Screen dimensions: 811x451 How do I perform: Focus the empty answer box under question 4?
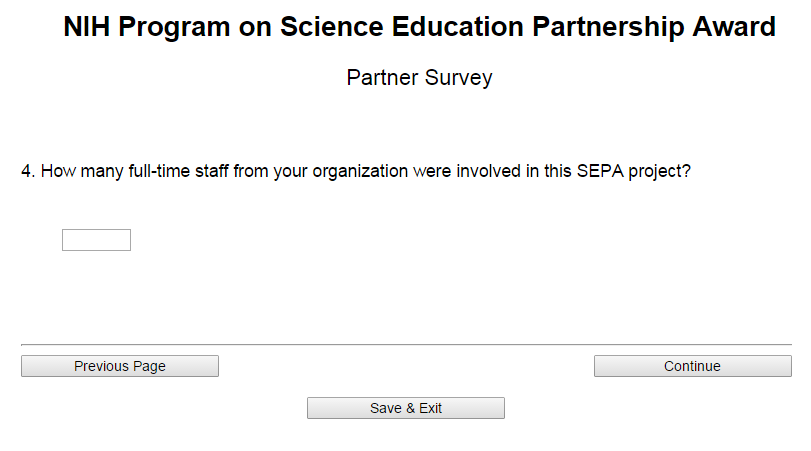[96, 240]
